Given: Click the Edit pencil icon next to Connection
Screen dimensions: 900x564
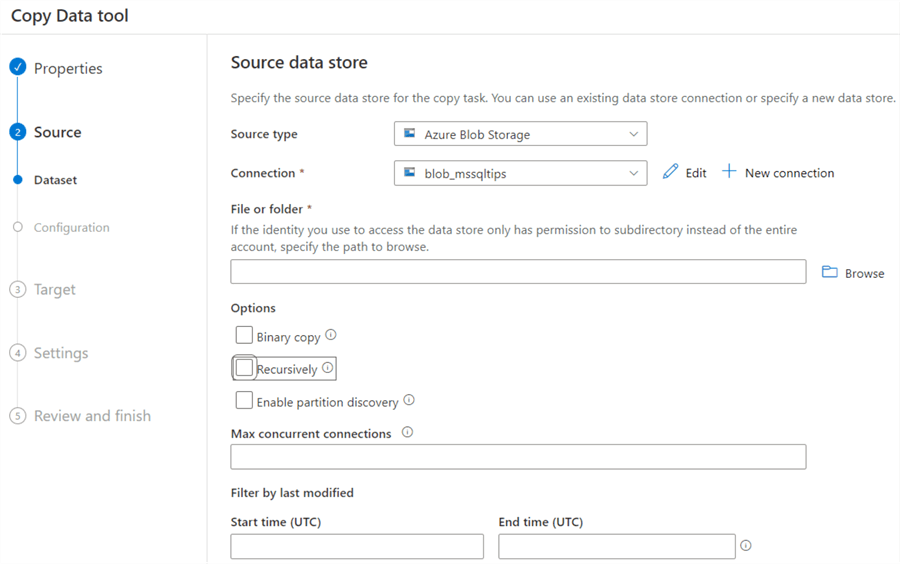Looking at the screenshot, I should click(x=670, y=172).
